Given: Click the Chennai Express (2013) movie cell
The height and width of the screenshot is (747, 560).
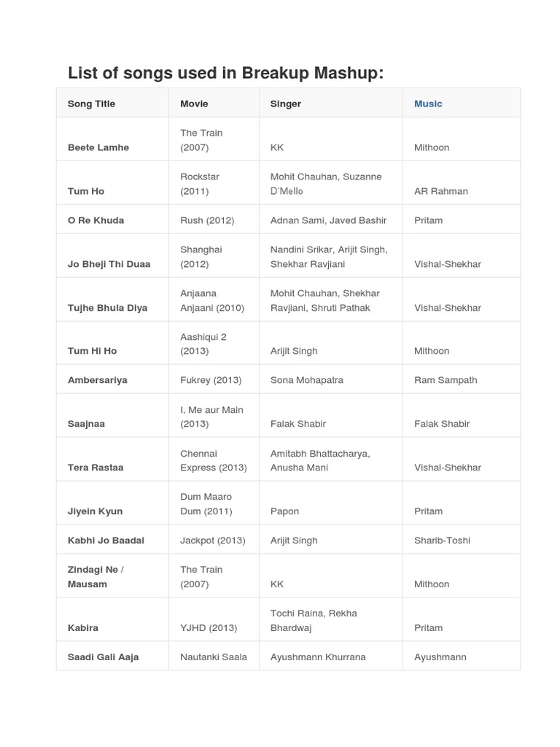Looking at the screenshot, I should click(213, 460).
